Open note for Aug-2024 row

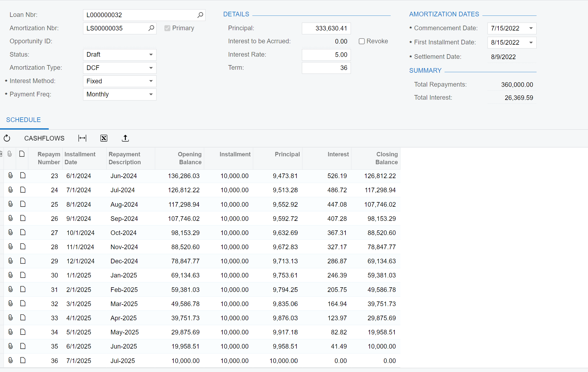click(23, 204)
